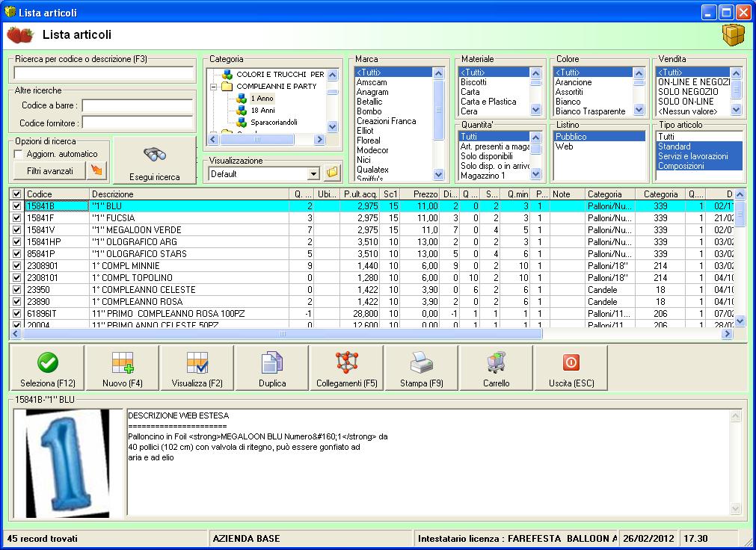Image resolution: width=756 pixels, height=550 pixels.
Task: Toggle the checkbox for article 2308901
Action: pyautogui.click(x=17, y=266)
